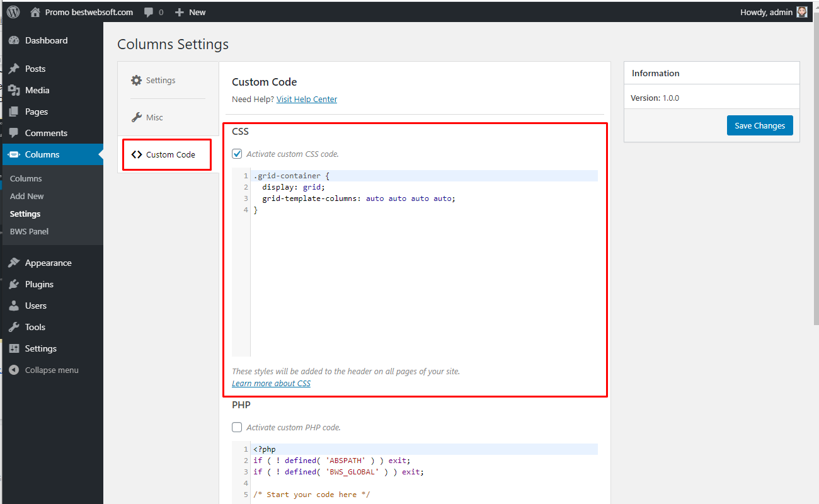Click the Users person icon
The height and width of the screenshot is (504, 819).
(x=14, y=306)
